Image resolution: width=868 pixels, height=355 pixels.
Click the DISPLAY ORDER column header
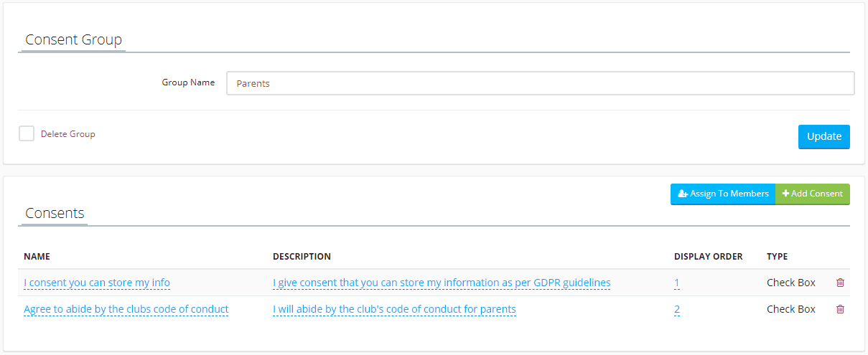(708, 256)
